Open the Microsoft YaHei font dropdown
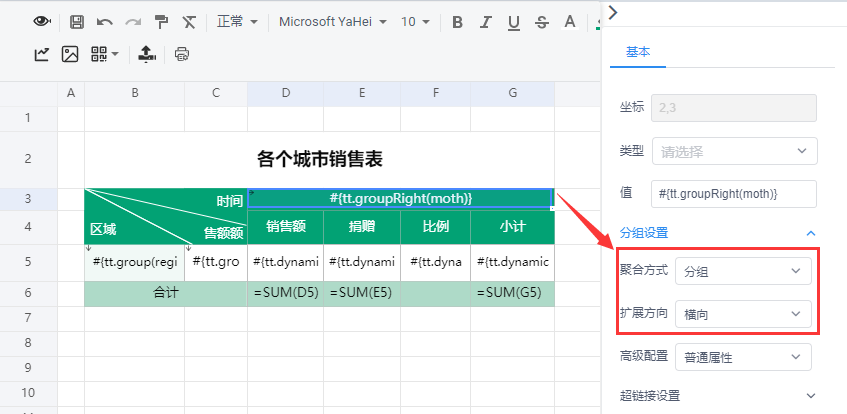The image size is (847, 414). [x=333, y=22]
